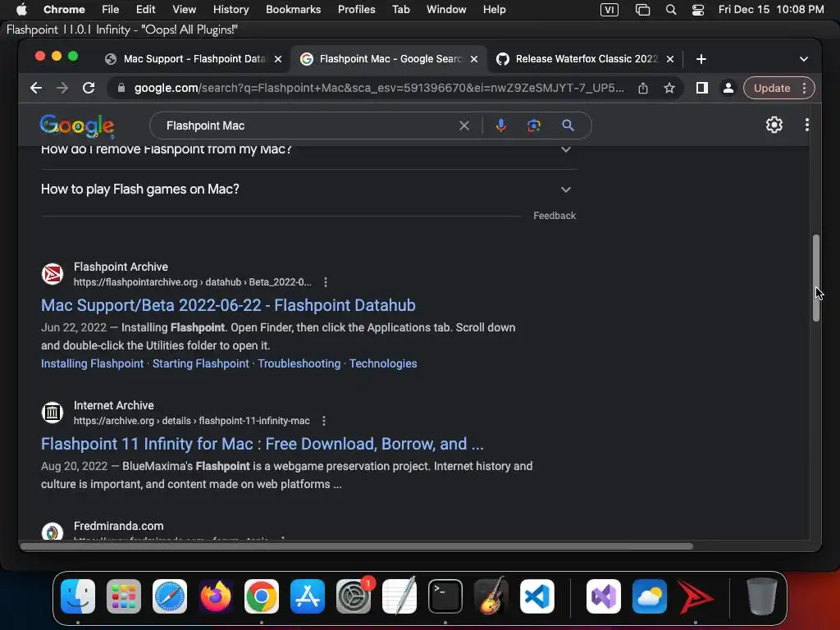
Task: Open the History menu
Action: click(x=231, y=10)
